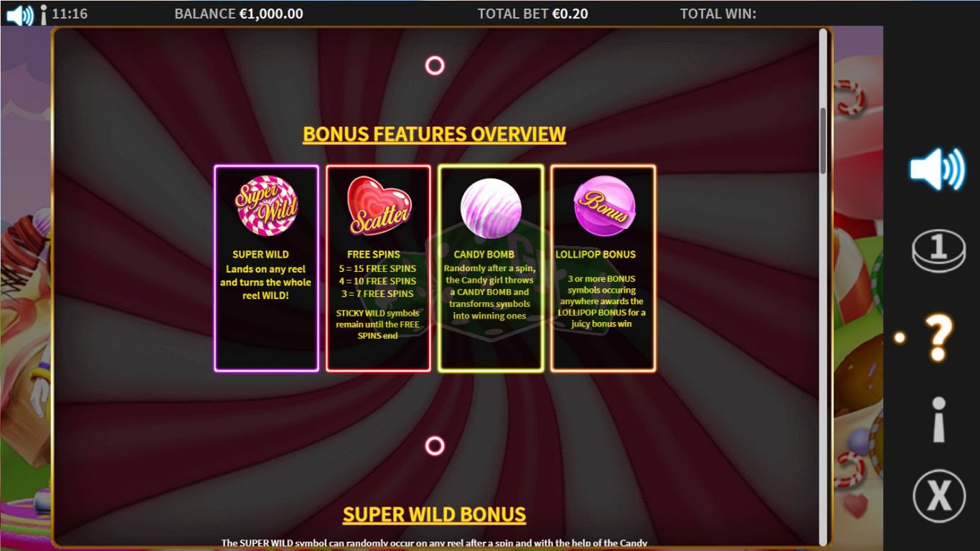
Task: Click the paytable vertical scrollbar thumb
Action: [x=823, y=141]
